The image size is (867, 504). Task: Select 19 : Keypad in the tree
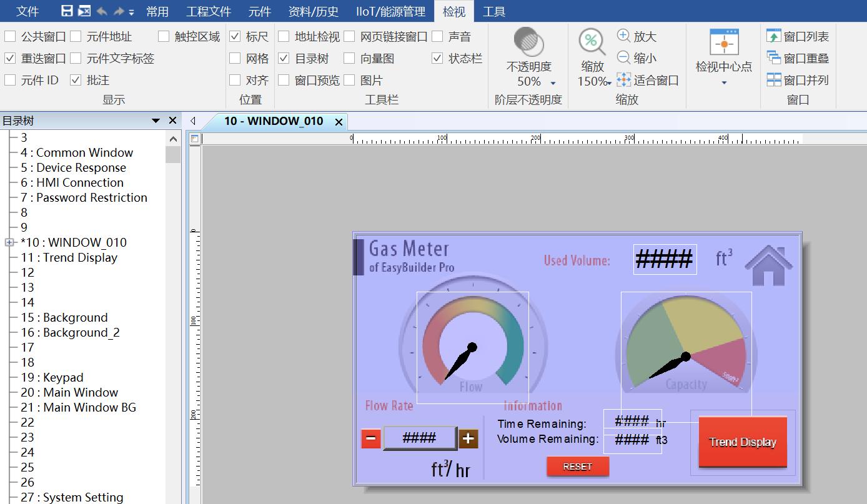click(52, 377)
